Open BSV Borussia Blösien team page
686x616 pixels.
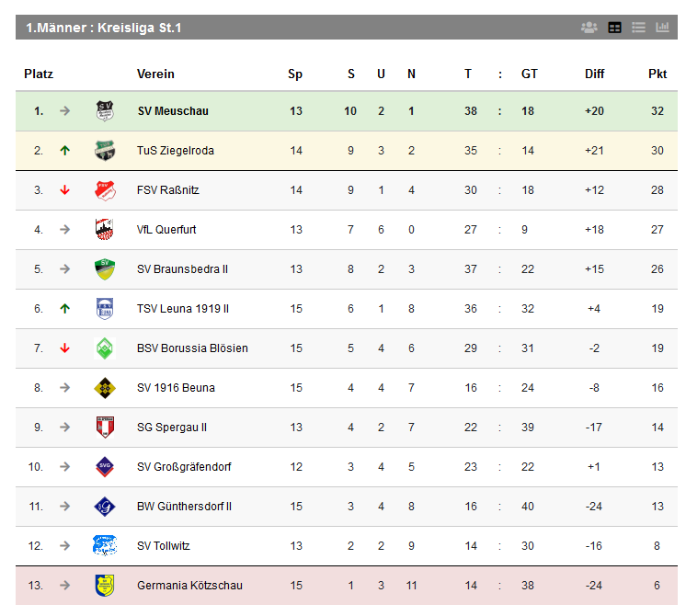pos(192,348)
